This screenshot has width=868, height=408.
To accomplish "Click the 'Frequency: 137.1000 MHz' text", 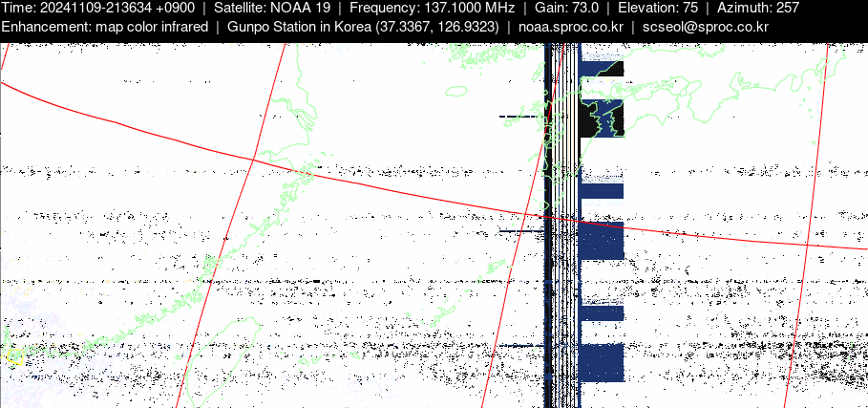I will (x=432, y=8).
